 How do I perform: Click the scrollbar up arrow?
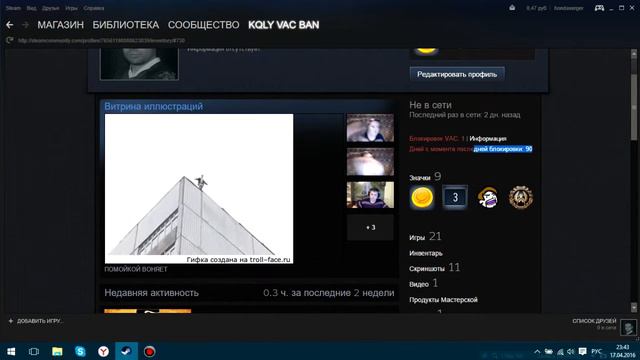(x=633, y=53)
